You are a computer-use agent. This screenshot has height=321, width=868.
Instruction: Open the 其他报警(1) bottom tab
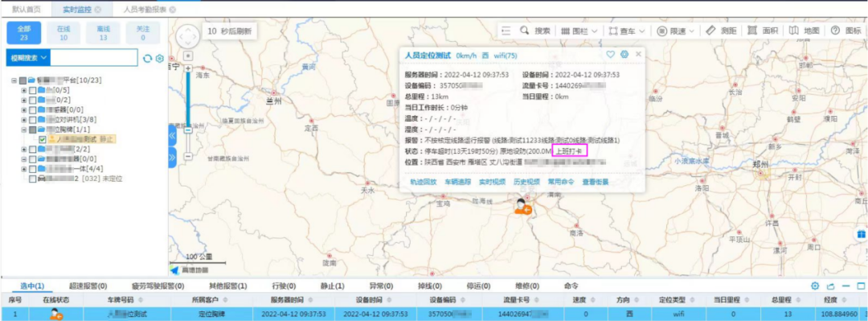click(227, 286)
